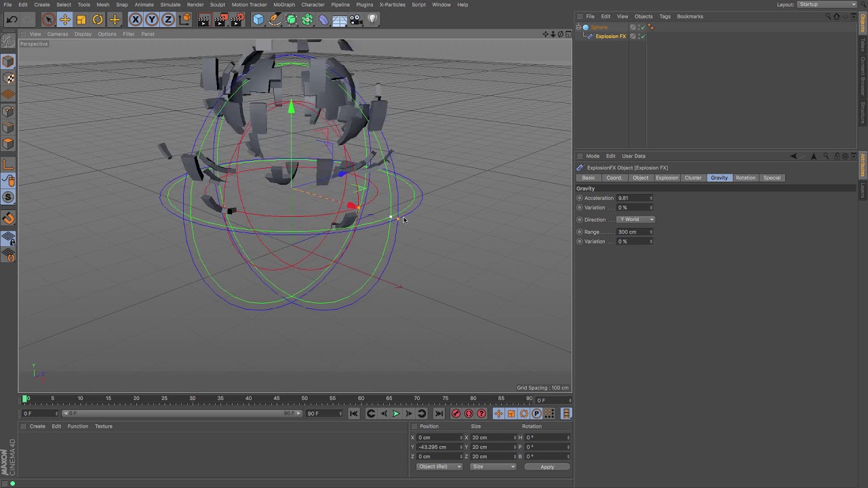Select the Live Selection tool
The image size is (868, 488).
[48, 20]
